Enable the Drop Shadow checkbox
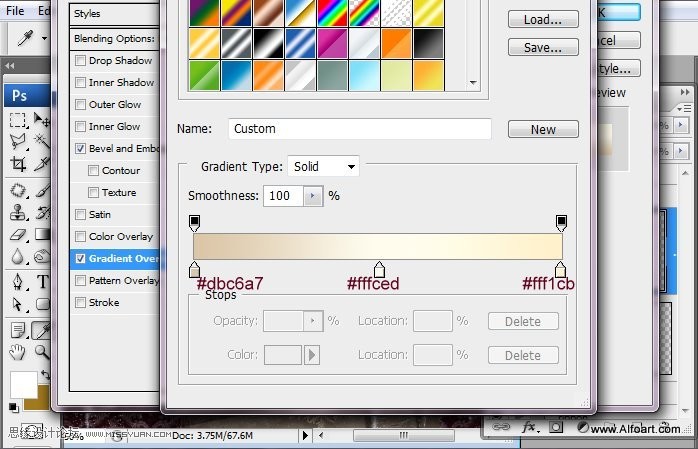Image resolution: width=698 pixels, height=449 pixels. pyautogui.click(x=80, y=60)
